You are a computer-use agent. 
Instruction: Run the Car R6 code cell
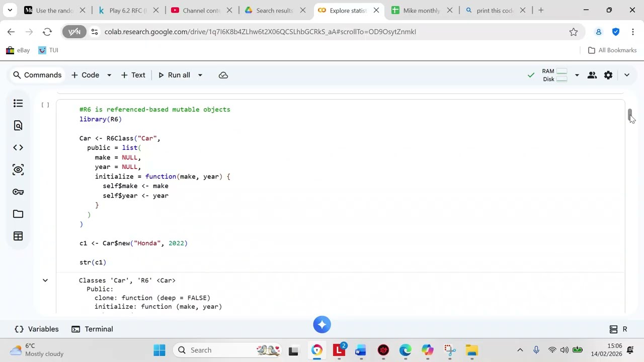[x=45, y=105]
